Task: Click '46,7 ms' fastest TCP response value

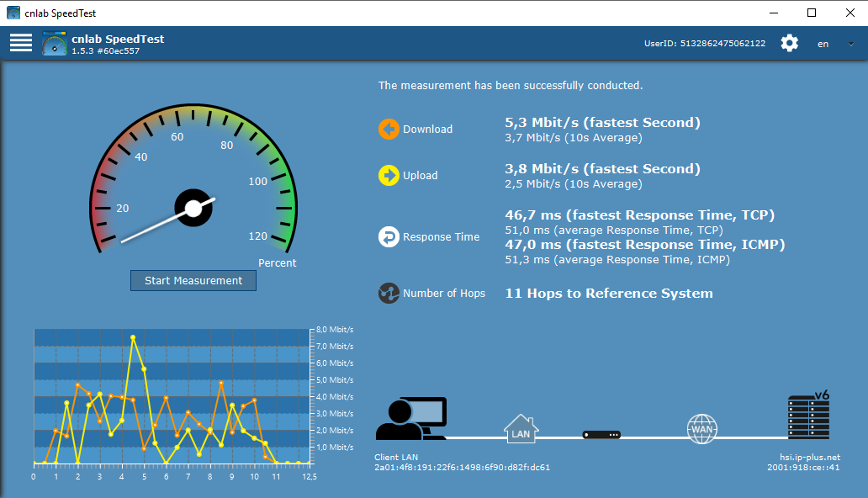Action: 639,215
